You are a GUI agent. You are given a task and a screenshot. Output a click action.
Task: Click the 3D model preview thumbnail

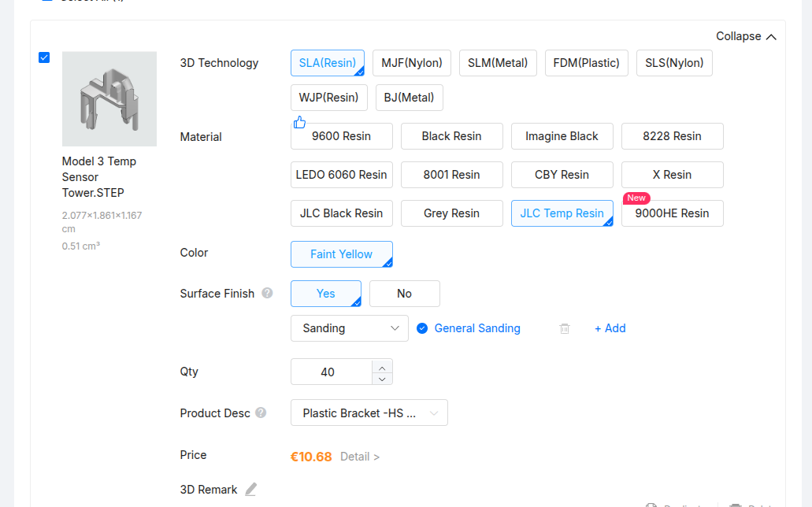point(109,99)
